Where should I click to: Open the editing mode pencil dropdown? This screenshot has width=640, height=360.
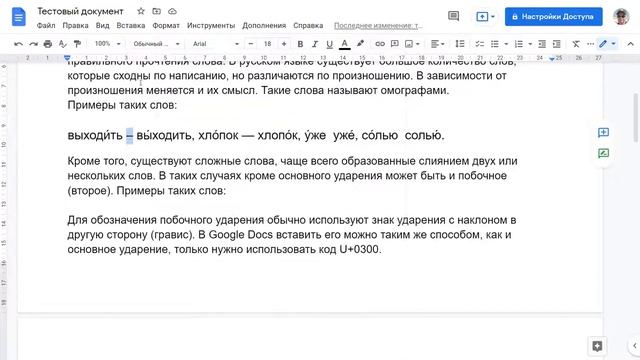tap(607, 44)
